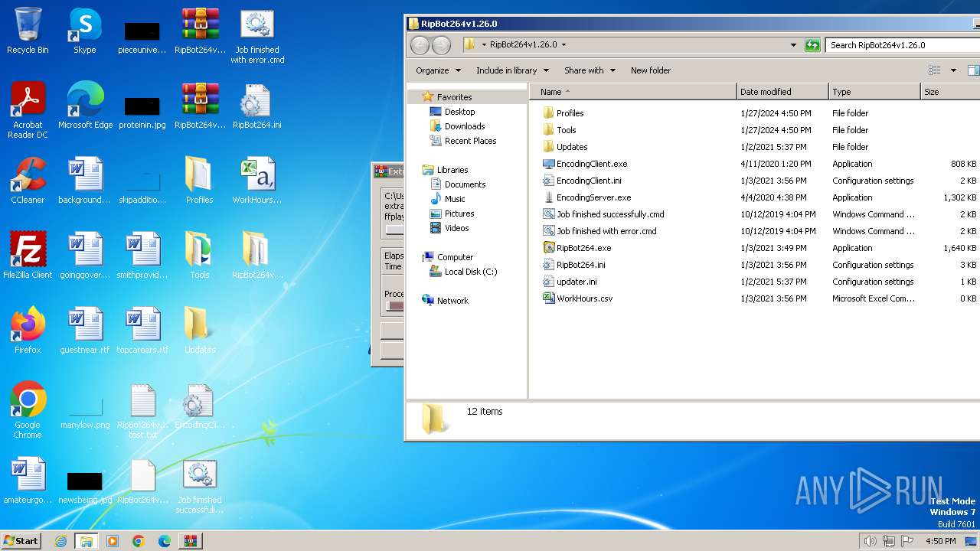Select topcareers.rtf document on the desktop
The image size is (980, 551).
(142, 331)
